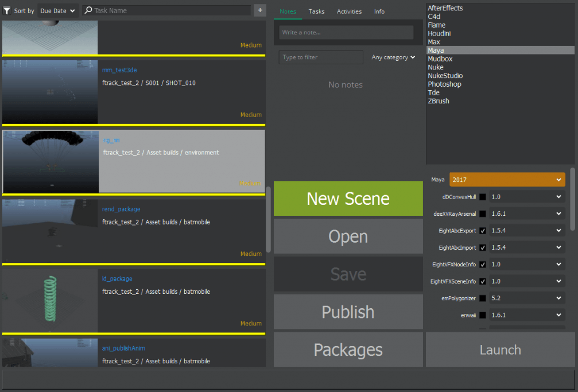Select Tde in application list
Image resolution: width=578 pixels, height=392 pixels.
[x=500, y=93]
